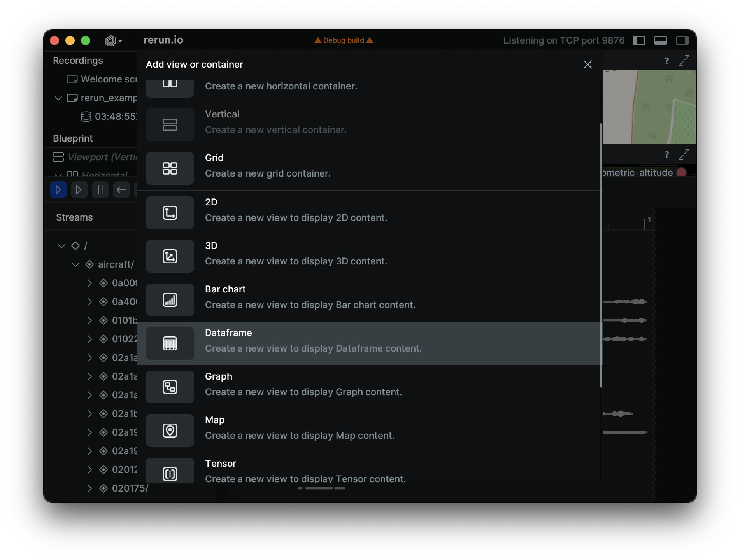Click the dialog's vertical scrollbar
740x560 pixels.
tap(601, 255)
